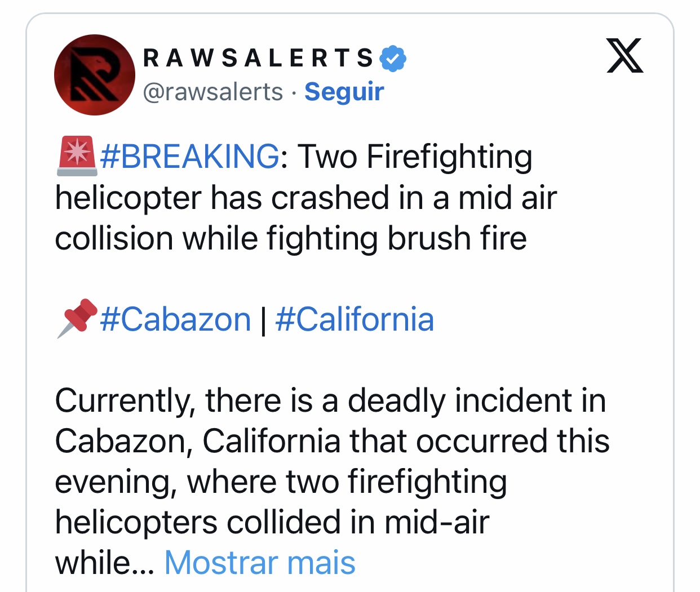The width and height of the screenshot is (700, 592).
Task: Click the red pushpin emoji
Action: pyautogui.click(x=77, y=318)
